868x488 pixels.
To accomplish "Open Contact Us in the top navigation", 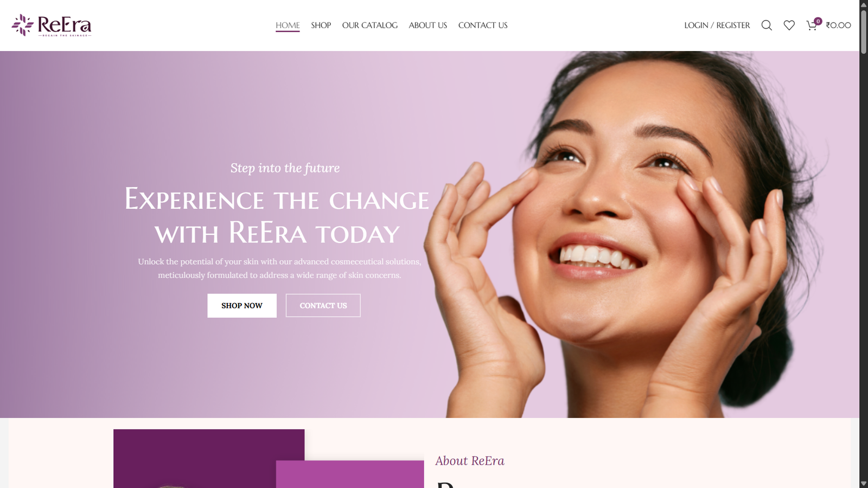I will [x=483, y=25].
